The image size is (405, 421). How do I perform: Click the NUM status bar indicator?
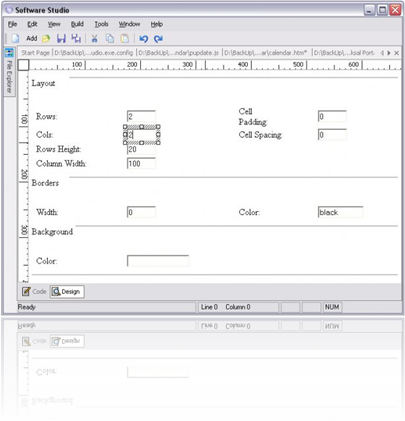pos(332,307)
